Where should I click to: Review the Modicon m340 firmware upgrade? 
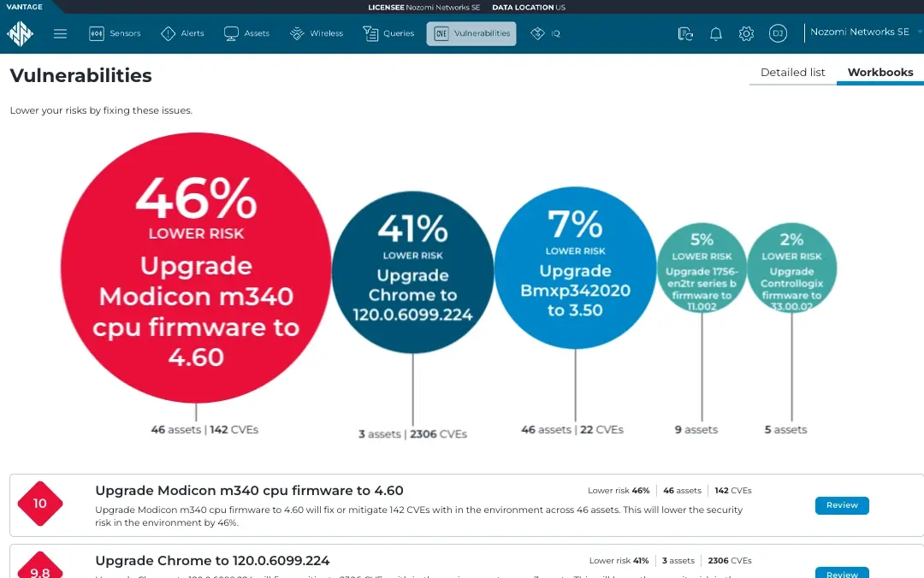(841, 505)
